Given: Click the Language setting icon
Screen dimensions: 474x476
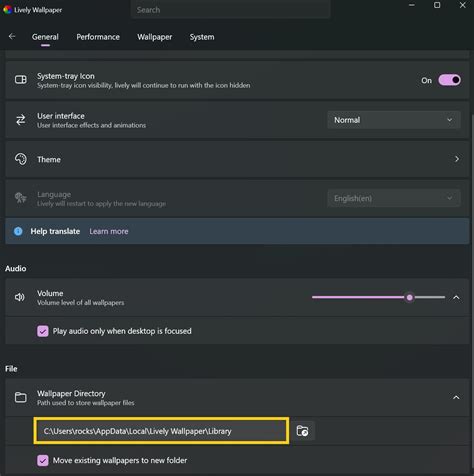Looking at the screenshot, I should pos(21,198).
